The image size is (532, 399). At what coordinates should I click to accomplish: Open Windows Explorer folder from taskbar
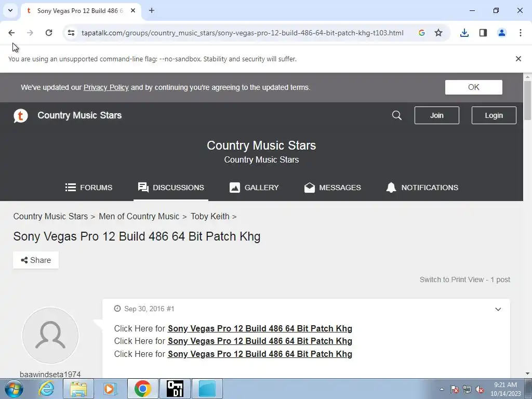[x=78, y=389]
